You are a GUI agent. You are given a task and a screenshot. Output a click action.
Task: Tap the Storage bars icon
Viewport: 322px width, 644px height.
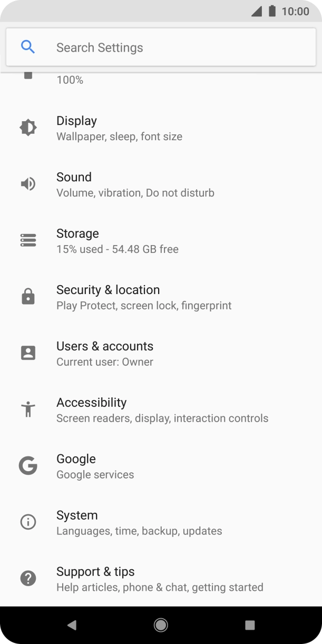click(x=28, y=240)
